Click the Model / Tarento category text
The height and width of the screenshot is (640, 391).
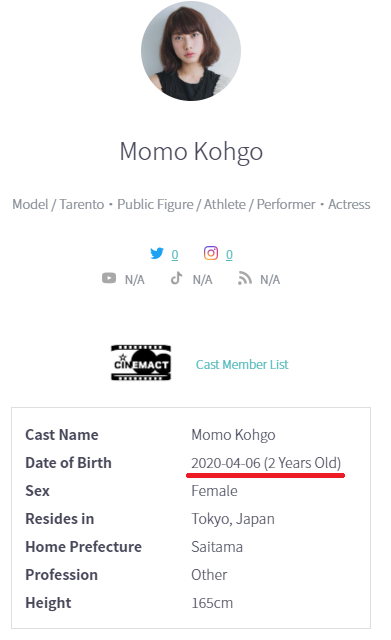point(58,204)
